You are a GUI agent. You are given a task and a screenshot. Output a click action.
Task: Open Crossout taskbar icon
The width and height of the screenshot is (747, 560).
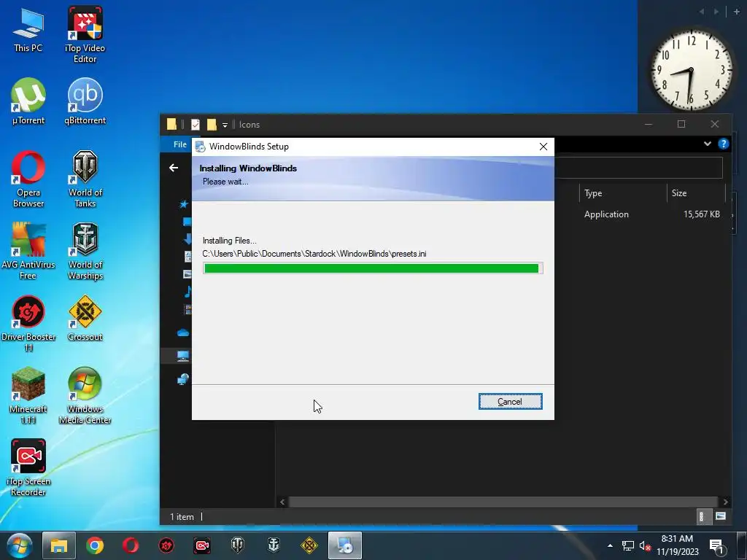309,545
